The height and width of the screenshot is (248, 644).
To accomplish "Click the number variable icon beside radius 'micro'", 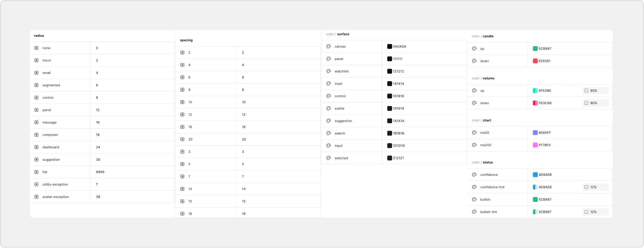I will (x=36, y=61).
